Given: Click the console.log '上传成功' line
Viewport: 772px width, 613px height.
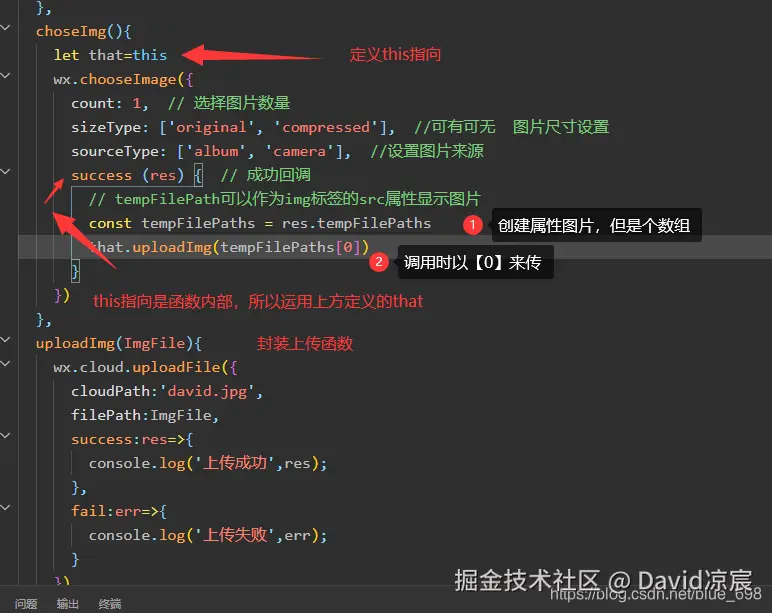Looking at the screenshot, I should 208,463.
